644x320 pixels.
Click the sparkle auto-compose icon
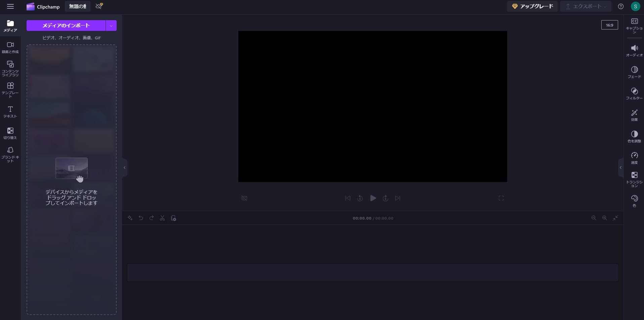(x=130, y=218)
